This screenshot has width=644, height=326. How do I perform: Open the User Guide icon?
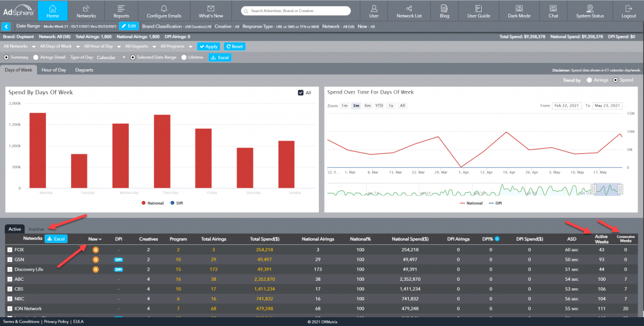tap(479, 9)
